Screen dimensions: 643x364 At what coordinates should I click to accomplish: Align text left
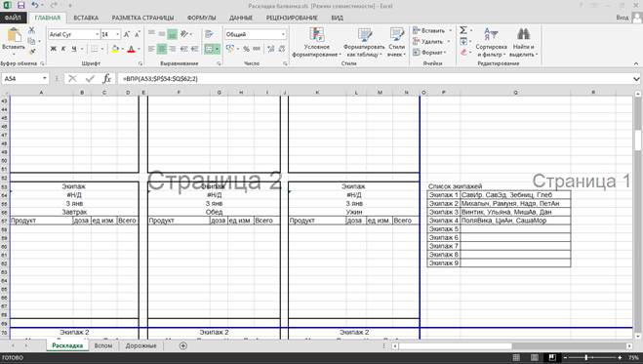[152, 49]
